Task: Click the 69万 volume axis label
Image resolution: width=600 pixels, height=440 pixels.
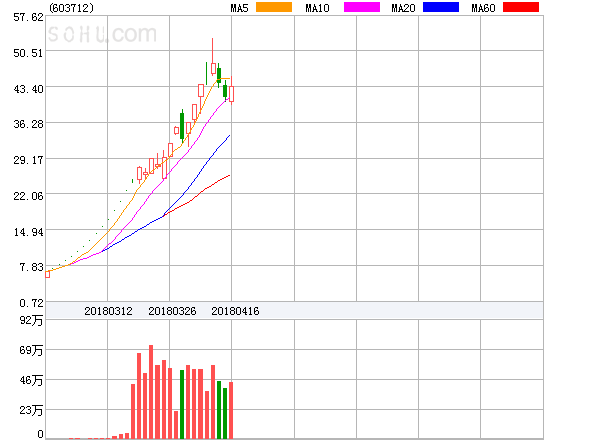Action: [31, 350]
